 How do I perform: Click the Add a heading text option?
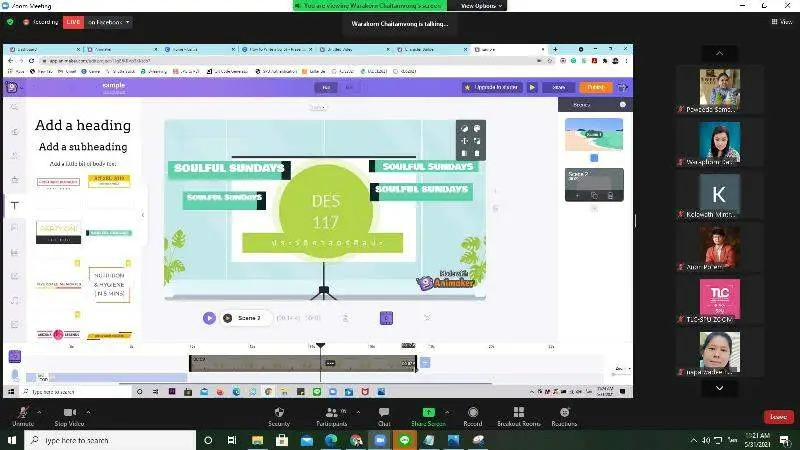83,125
